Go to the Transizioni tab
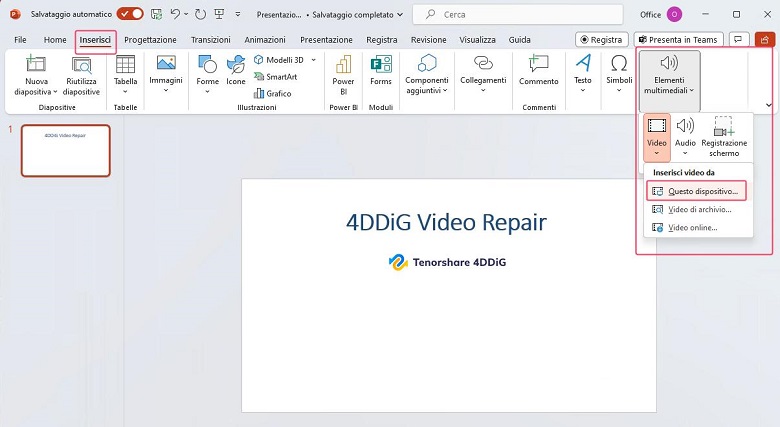 210,40
